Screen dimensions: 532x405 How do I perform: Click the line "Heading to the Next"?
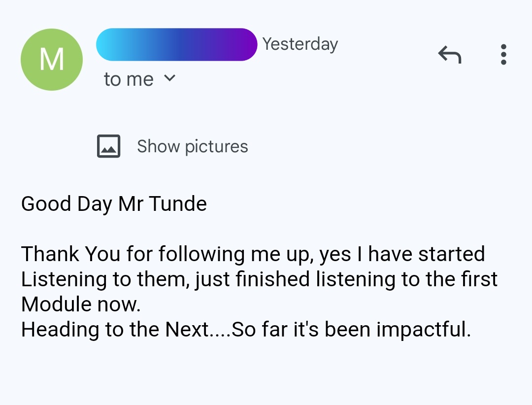point(246,329)
